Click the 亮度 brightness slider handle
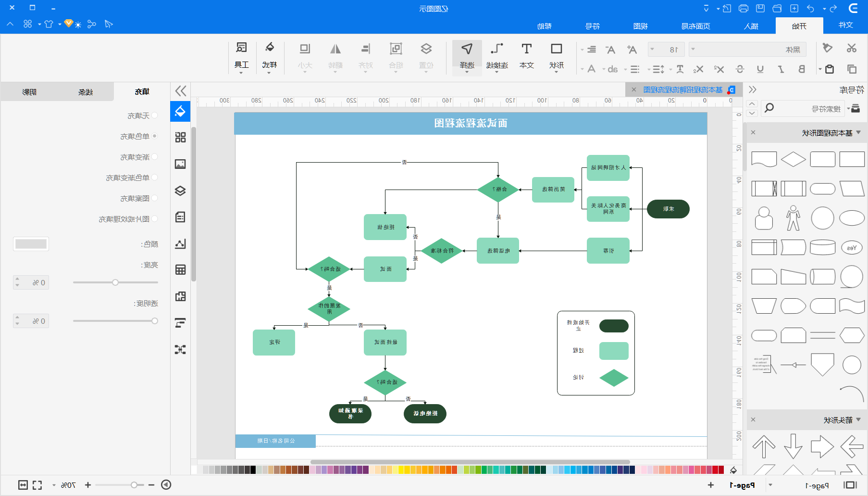 click(x=115, y=282)
